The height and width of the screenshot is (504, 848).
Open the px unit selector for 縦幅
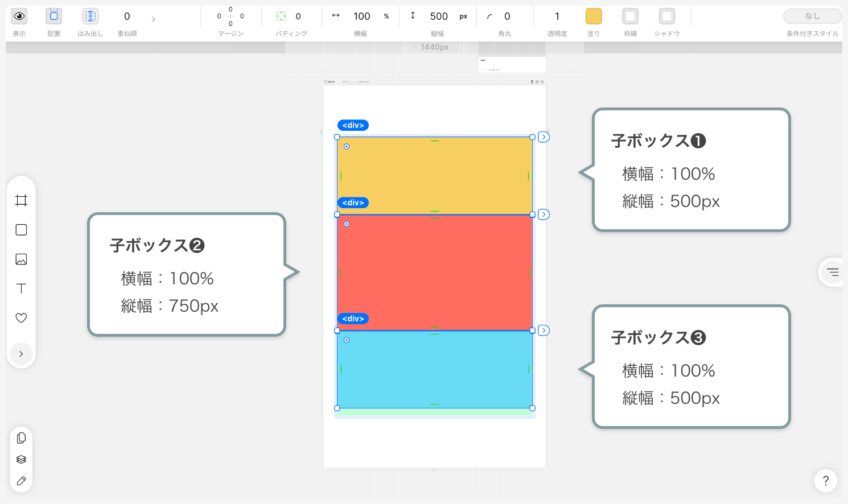coord(463,16)
